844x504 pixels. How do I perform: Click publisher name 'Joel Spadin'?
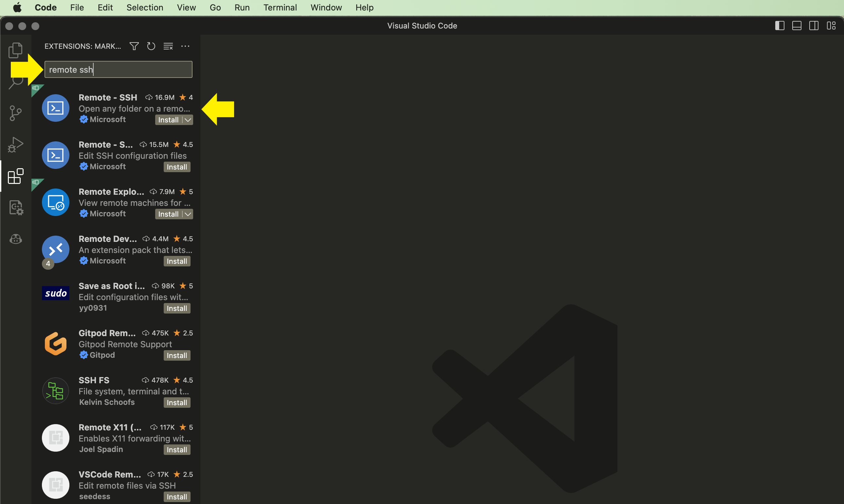click(x=101, y=449)
